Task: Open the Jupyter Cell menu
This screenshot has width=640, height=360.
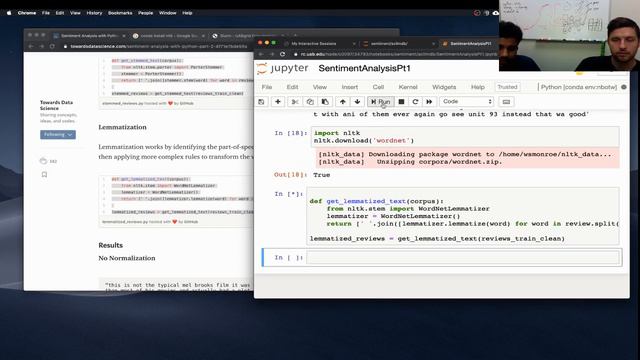Action: (378, 87)
